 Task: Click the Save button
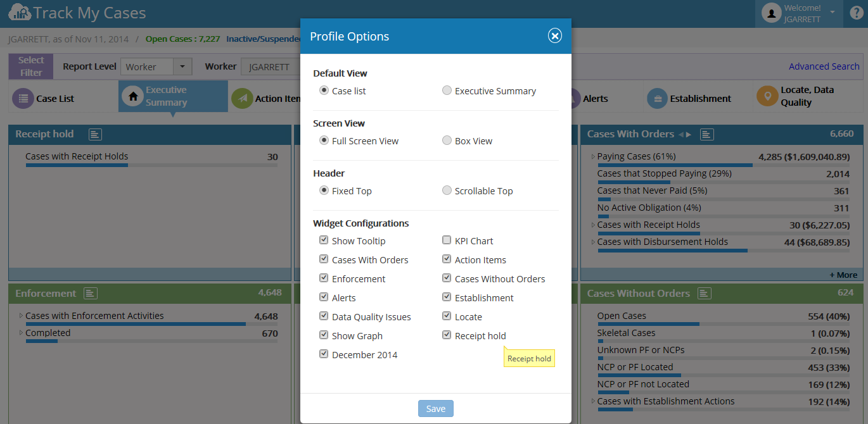click(x=436, y=409)
